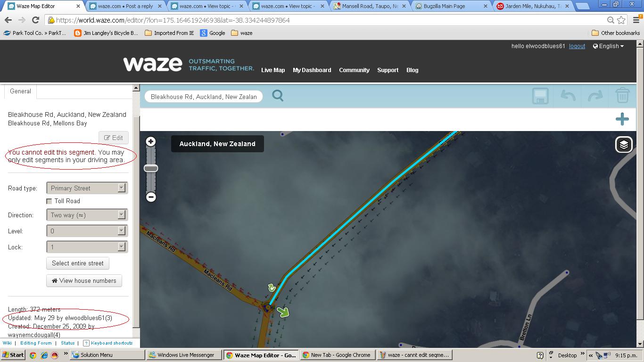Open Live Map menu item

coord(273,70)
